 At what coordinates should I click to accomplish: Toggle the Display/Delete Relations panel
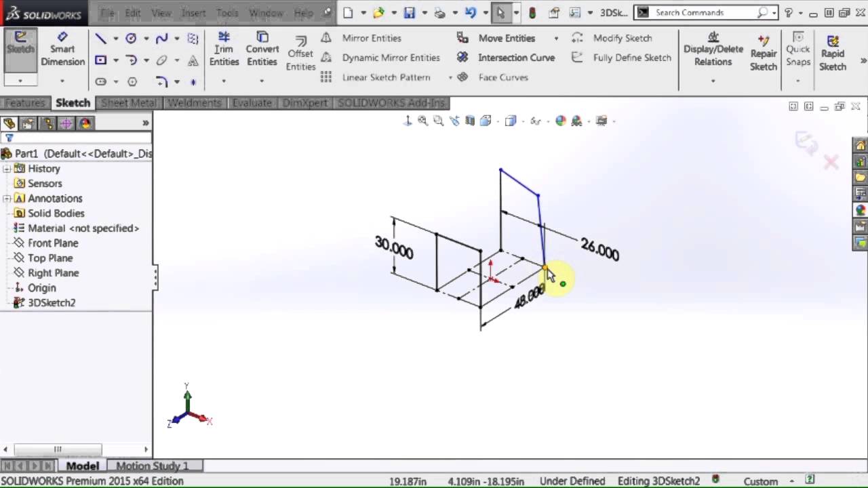tap(713, 49)
